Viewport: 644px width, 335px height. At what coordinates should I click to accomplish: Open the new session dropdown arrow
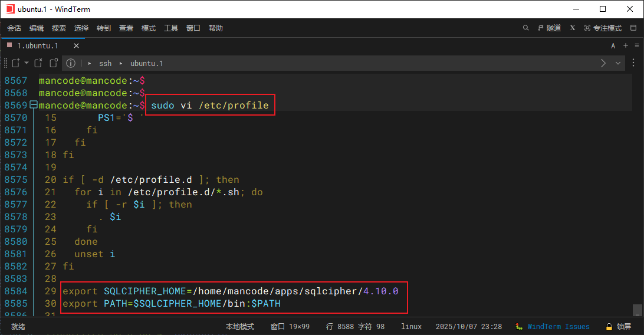pyautogui.click(x=27, y=63)
